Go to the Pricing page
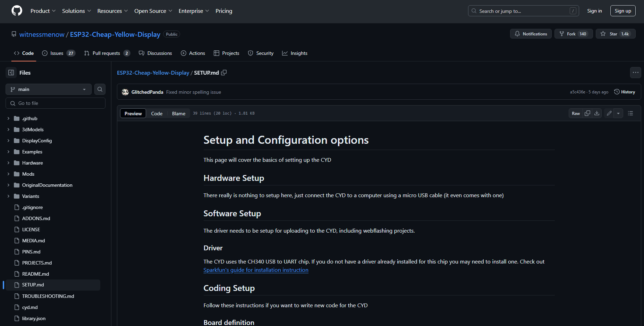Image resolution: width=644 pixels, height=326 pixels. [224, 11]
